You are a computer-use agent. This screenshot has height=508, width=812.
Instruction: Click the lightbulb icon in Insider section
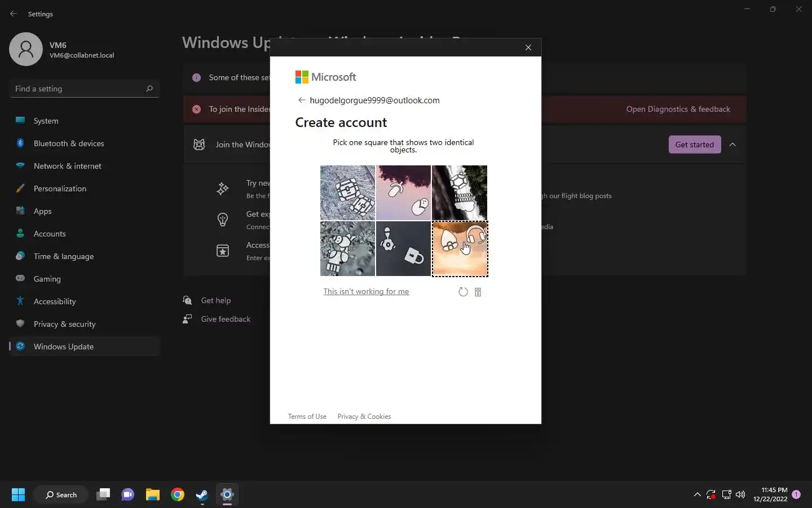(x=223, y=220)
